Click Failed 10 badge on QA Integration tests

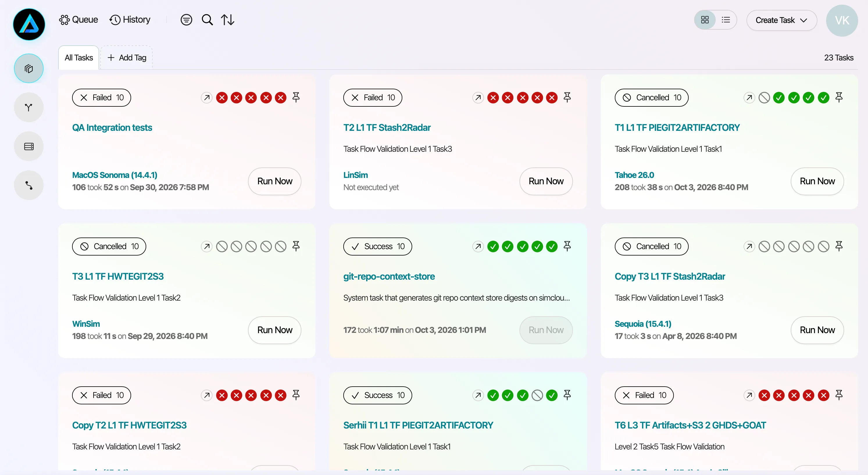pyautogui.click(x=101, y=98)
